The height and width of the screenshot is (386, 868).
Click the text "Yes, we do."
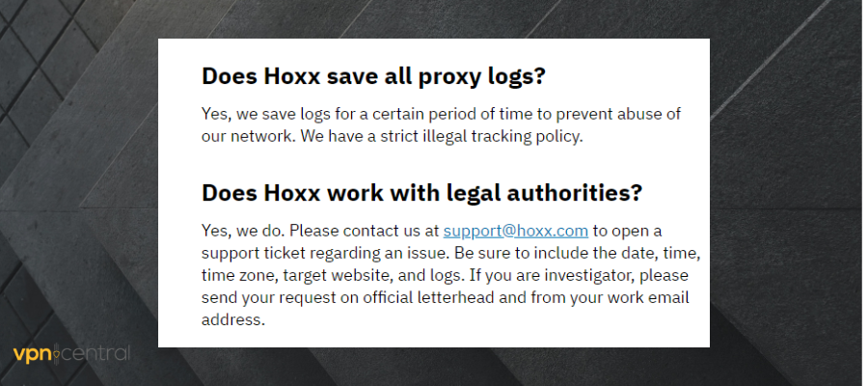243,231
